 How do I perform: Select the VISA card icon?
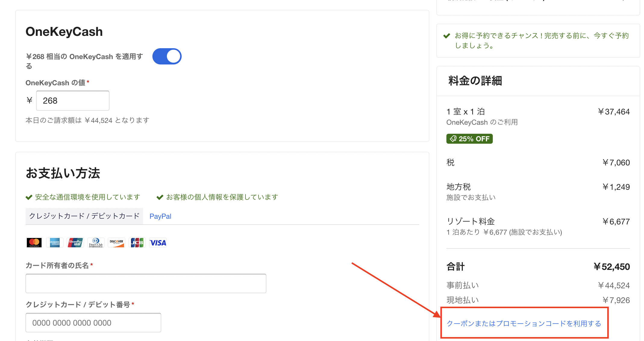pyautogui.click(x=158, y=242)
